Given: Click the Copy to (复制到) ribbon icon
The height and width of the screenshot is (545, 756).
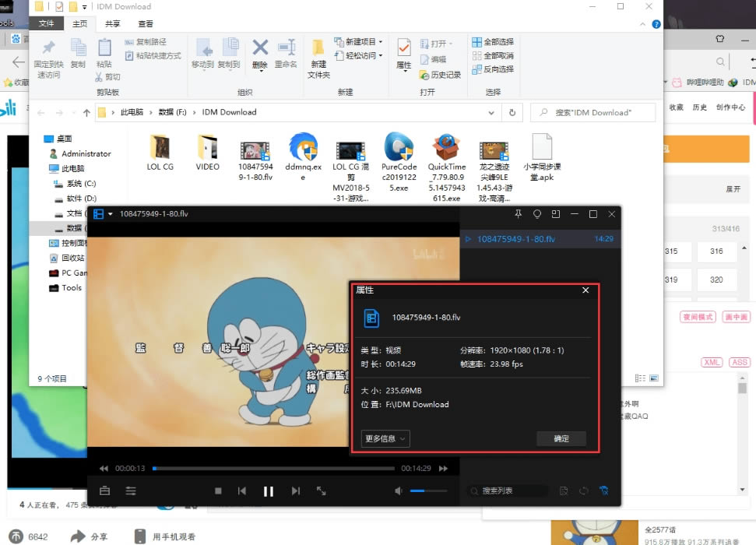Looking at the screenshot, I should (x=229, y=53).
